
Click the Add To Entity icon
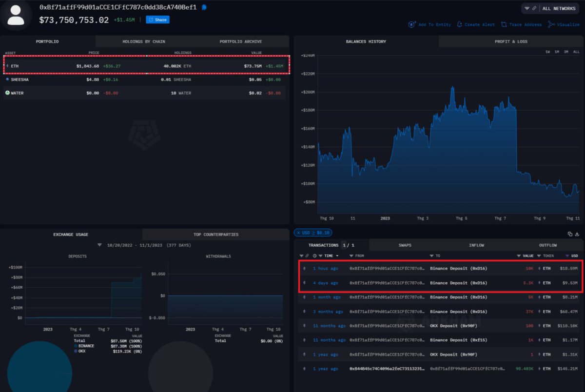coord(412,24)
